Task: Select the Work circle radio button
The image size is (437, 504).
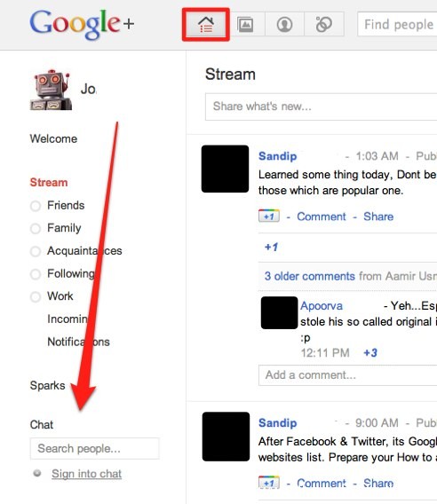Action: pos(36,296)
